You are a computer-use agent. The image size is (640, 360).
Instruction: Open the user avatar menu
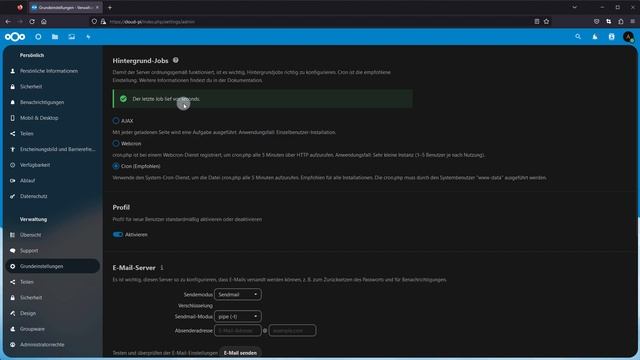[629, 37]
